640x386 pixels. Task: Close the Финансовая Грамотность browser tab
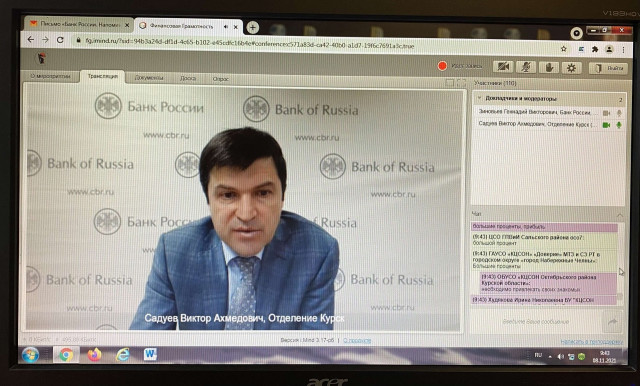tap(236, 27)
